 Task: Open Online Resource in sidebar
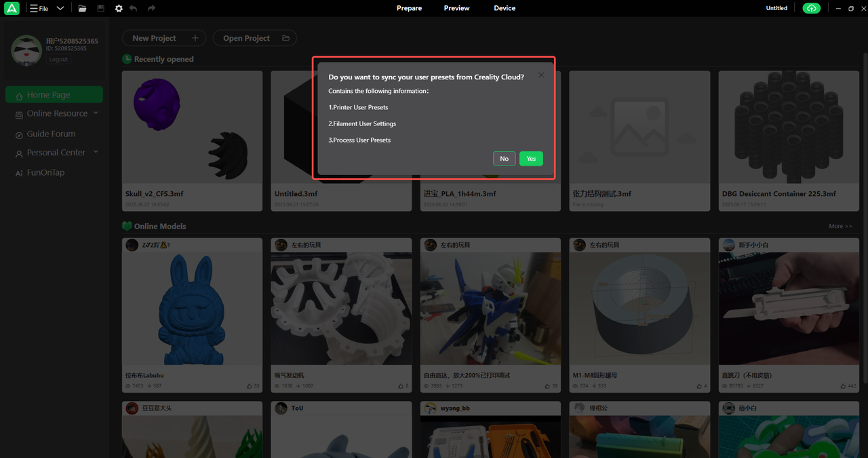click(x=57, y=113)
